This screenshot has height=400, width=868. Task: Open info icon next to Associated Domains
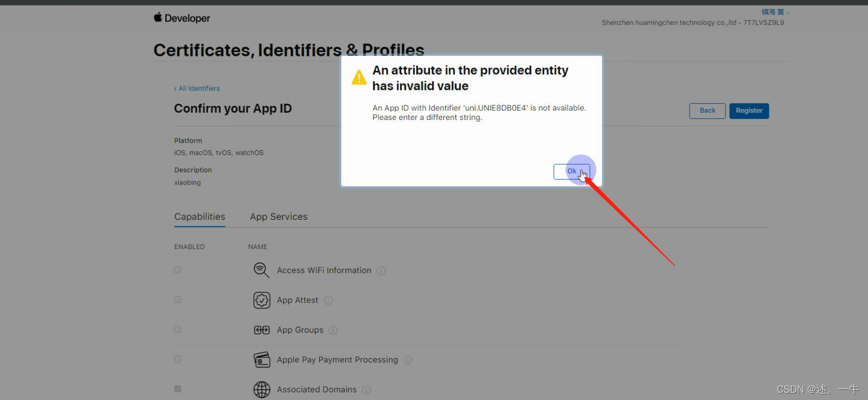[366, 390]
